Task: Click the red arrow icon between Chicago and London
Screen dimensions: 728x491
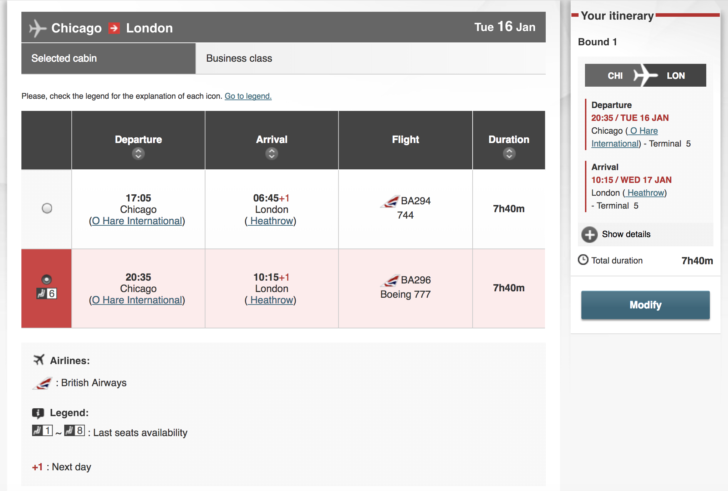Action: [114, 28]
